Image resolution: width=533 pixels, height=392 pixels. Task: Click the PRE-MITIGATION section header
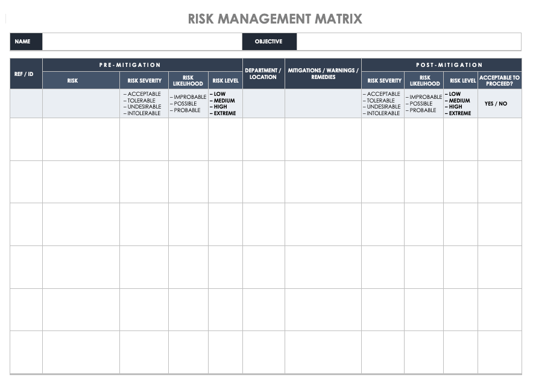click(x=142, y=65)
